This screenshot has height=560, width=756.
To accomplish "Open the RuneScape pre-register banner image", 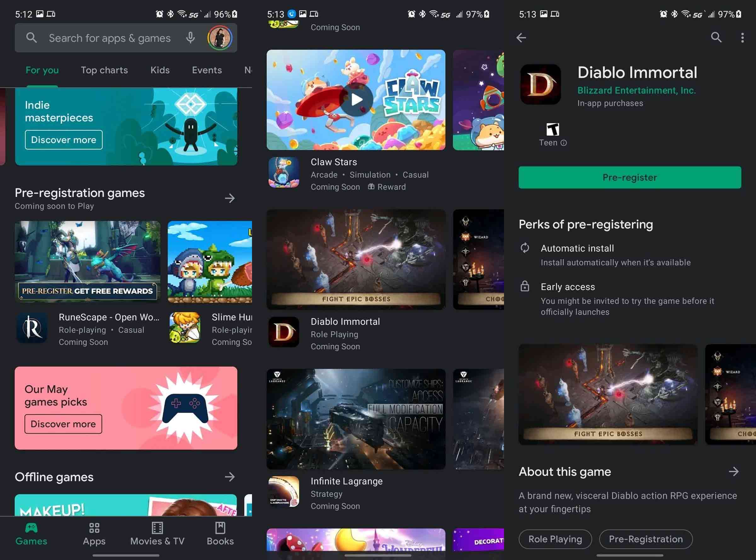I will pyautogui.click(x=88, y=262).
